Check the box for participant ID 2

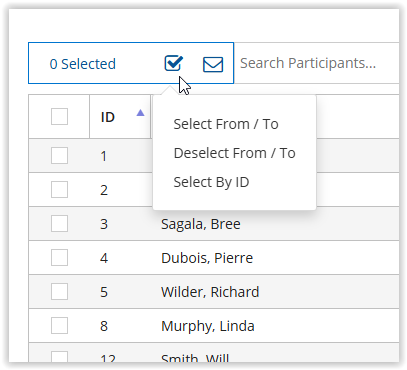[59, 190]
